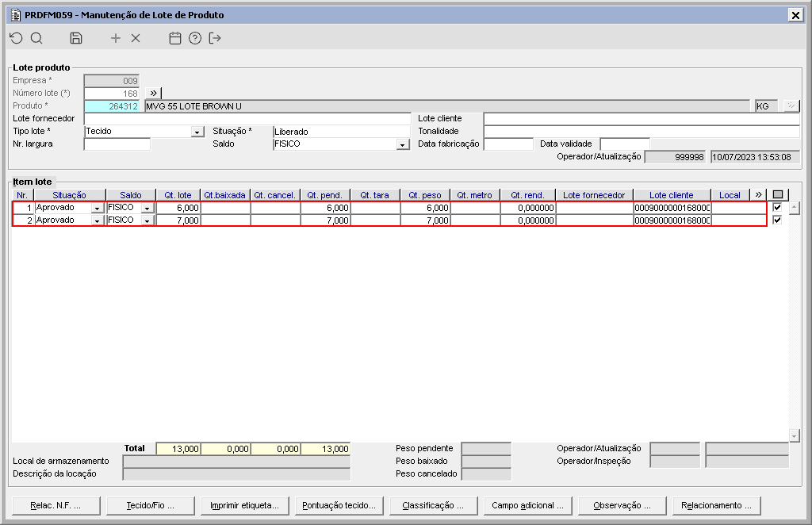Click the Tecido/Fio button
The width and height of the screenshot is (812, 525).
150,506
